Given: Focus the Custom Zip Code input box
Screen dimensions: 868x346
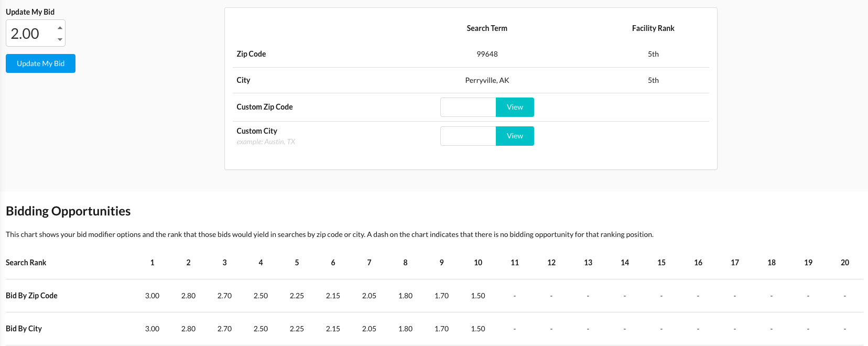Looking at the screenshot, I should [468, 107].
